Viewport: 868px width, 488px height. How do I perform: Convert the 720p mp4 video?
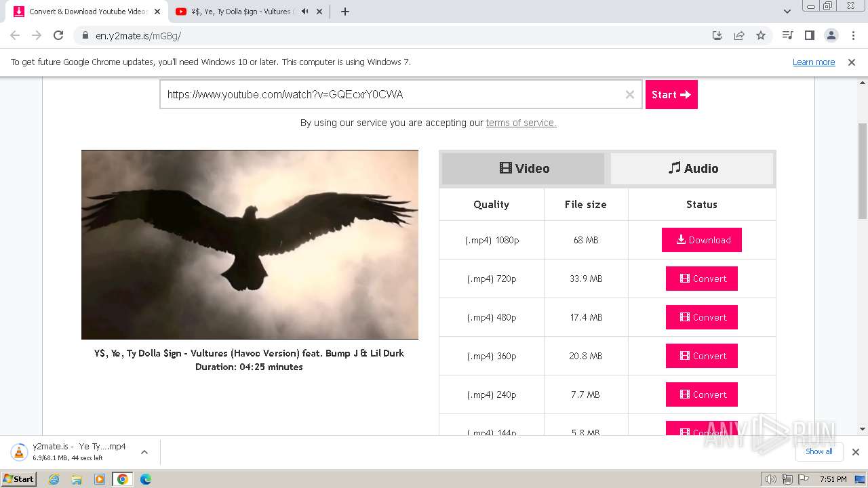[x=702, y=279]
